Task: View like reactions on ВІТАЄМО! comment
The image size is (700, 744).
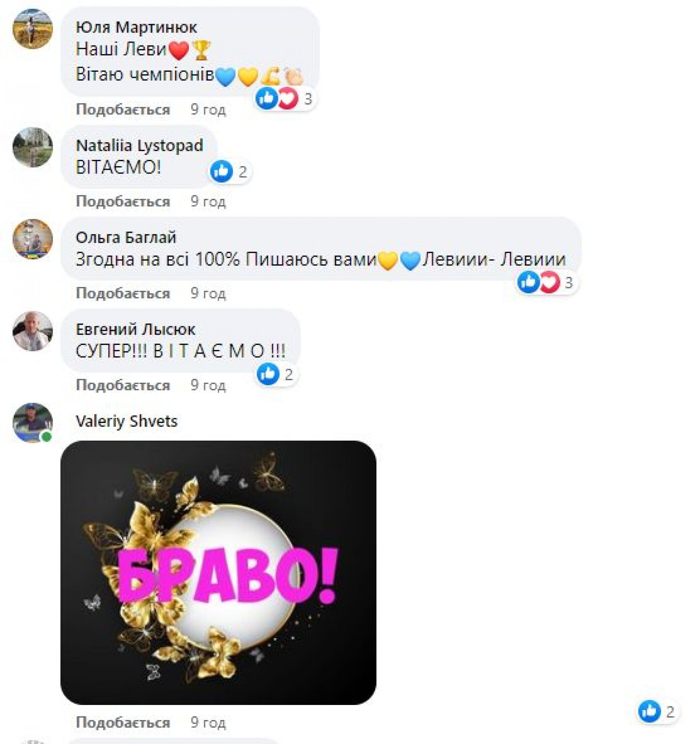Action: [x=229, y=171]
